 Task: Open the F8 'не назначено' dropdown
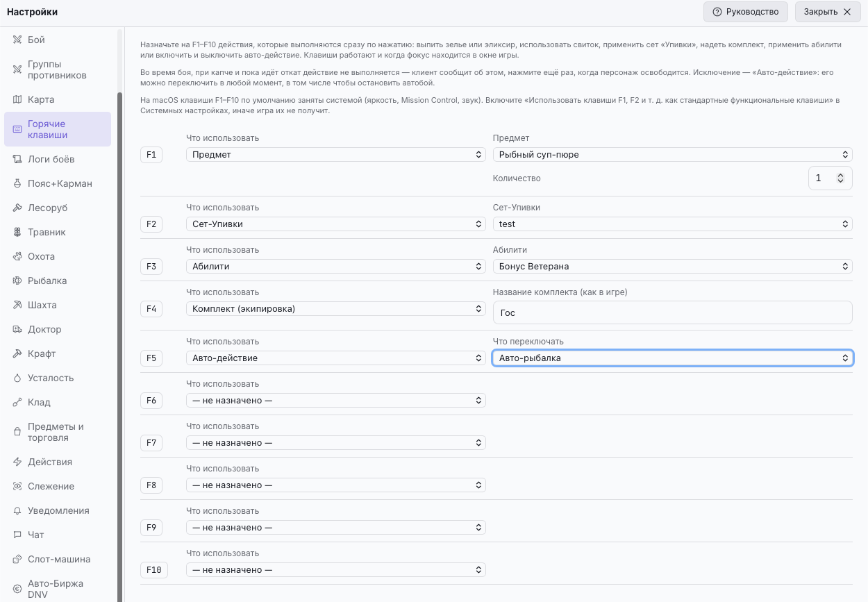[336, 485]
